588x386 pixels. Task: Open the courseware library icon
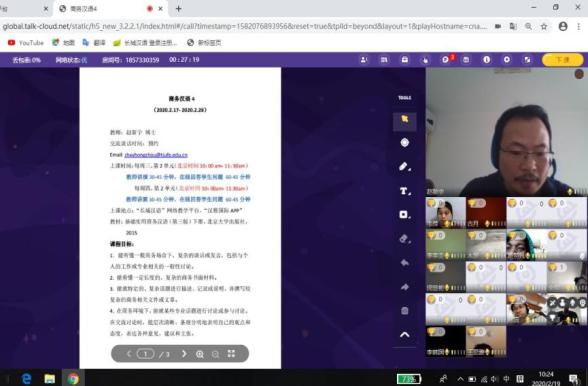pyautogui.click(x=384, y=60)
